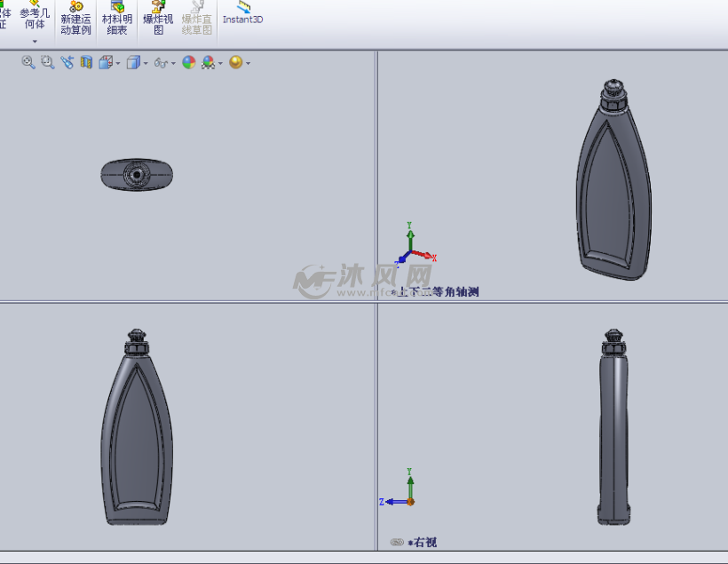Toggle Hide/Show Items with the glasses icon
The width and height of the screenshot is (728, 564).
160,62
